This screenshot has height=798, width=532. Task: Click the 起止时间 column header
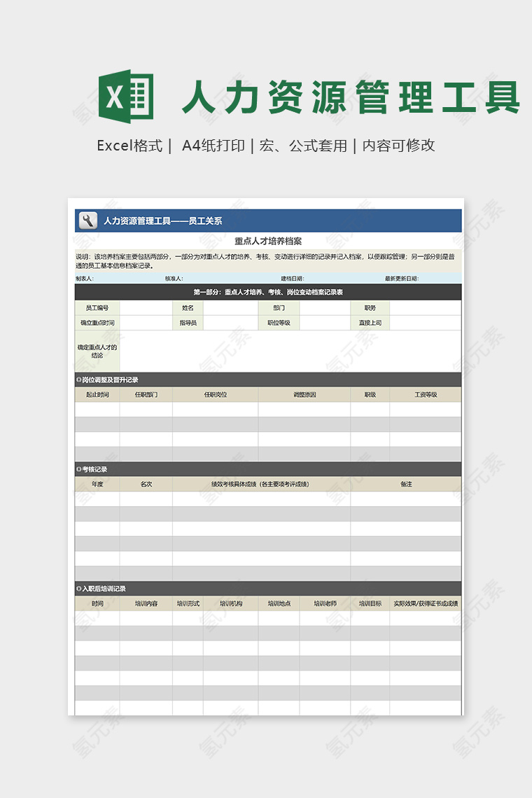coord(97,394)
